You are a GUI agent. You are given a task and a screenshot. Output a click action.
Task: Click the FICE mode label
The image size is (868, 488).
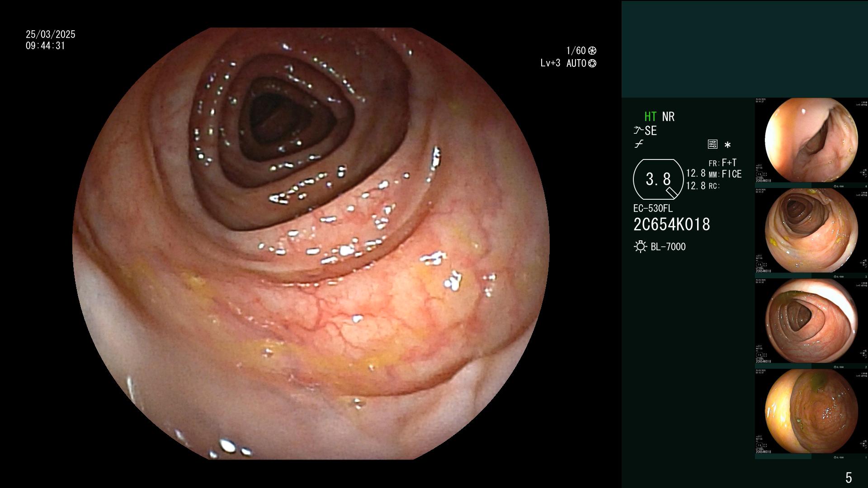731,174
